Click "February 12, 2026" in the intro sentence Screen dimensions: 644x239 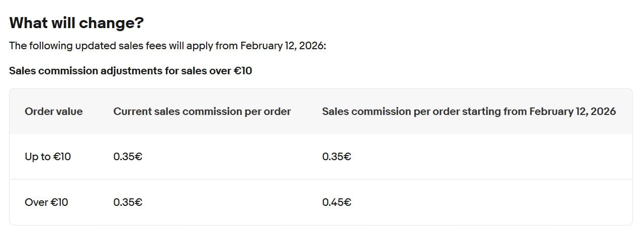283,46
